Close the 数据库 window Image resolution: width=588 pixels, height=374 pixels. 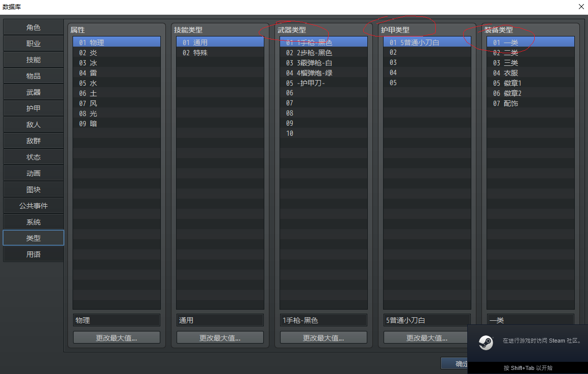click(581, 7)
